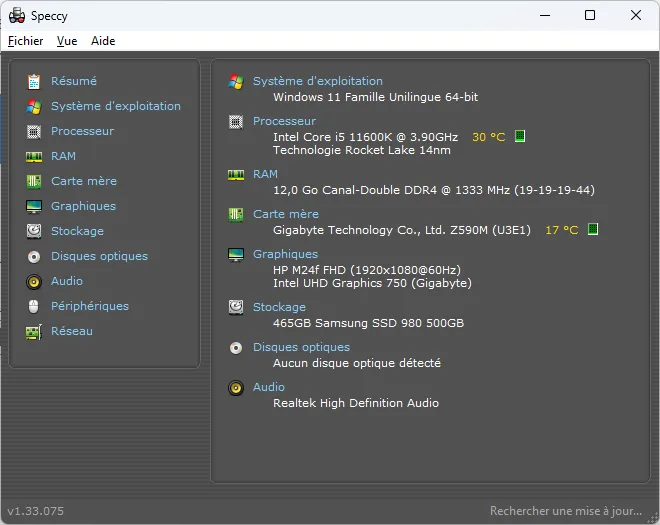
Task: Minimize the Speccy window
Action: click(x=545, y=15)
